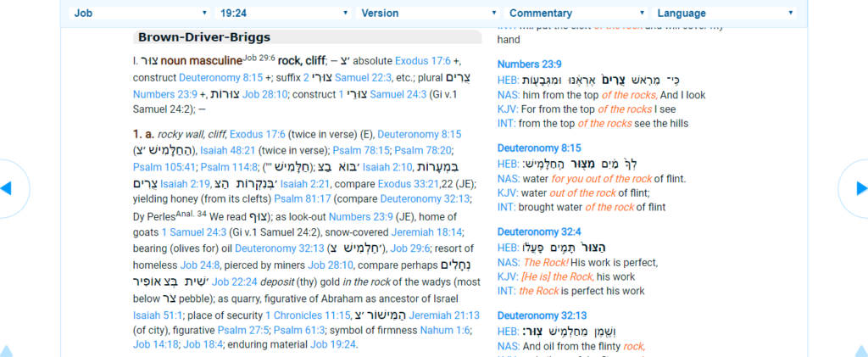Image resolution: width=868 pixels, height=357 pixels.
Task: Open Deuteronomy 32:13 oil reference link
Action: [280, 249]
